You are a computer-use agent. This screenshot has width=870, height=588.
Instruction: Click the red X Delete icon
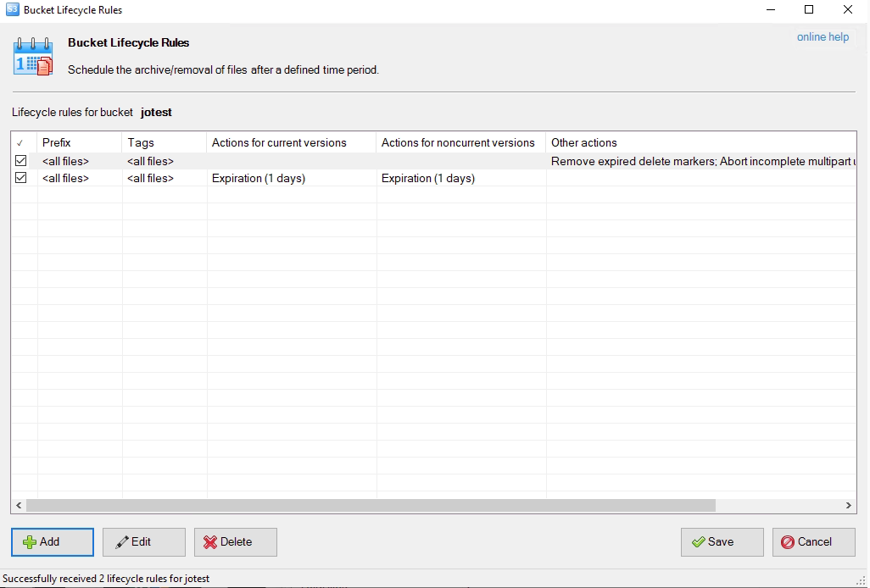[210, 542]
